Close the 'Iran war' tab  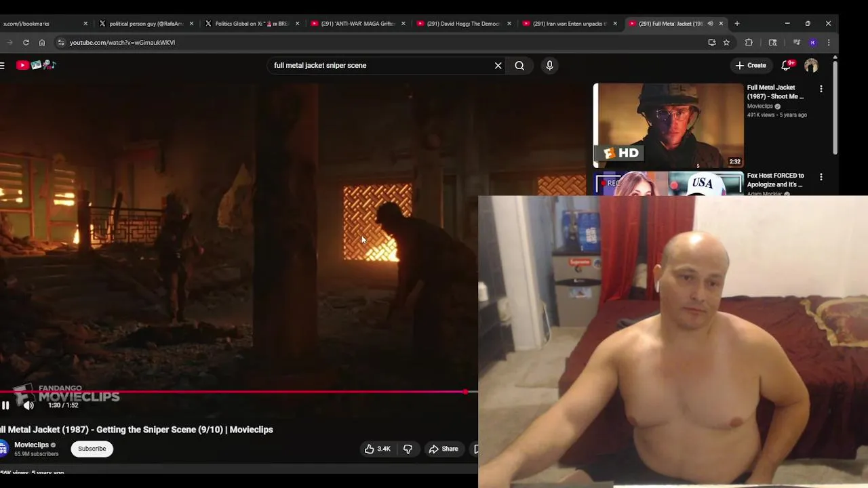pos(615,24)
